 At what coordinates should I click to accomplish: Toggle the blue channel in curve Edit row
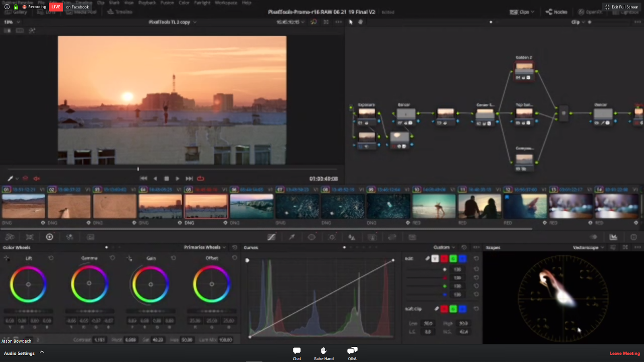click(x=462, y=259)
